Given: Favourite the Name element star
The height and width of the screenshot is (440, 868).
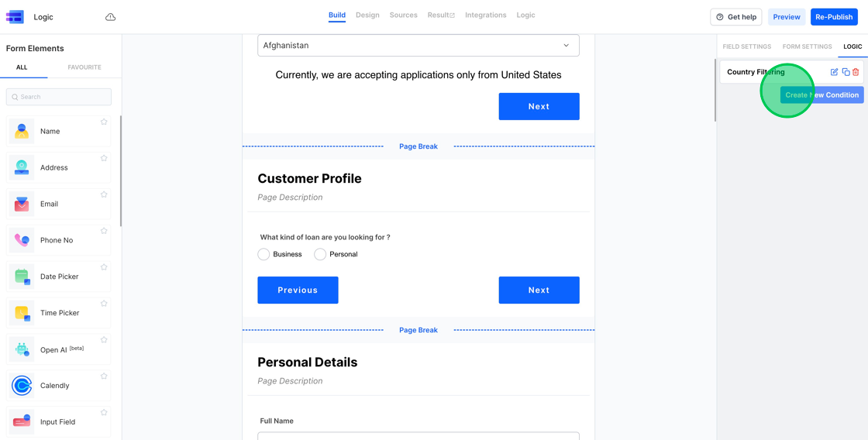Looking at the screenshot, I should pos(104,122).
